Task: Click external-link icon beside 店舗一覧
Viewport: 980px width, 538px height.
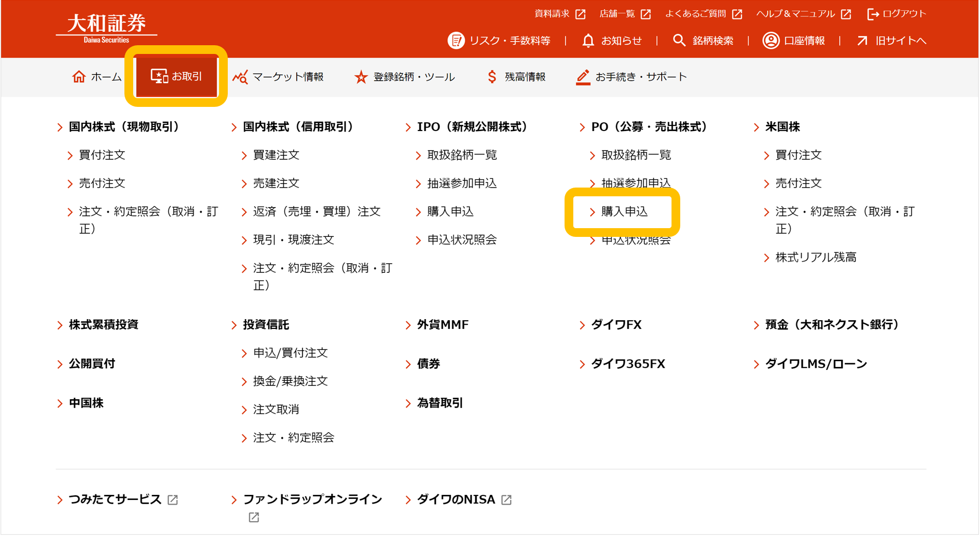Action: tap(646, 14)
